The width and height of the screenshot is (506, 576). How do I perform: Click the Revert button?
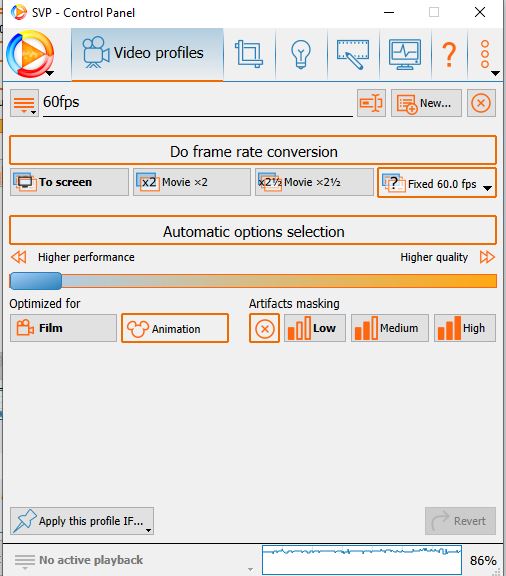460,521
